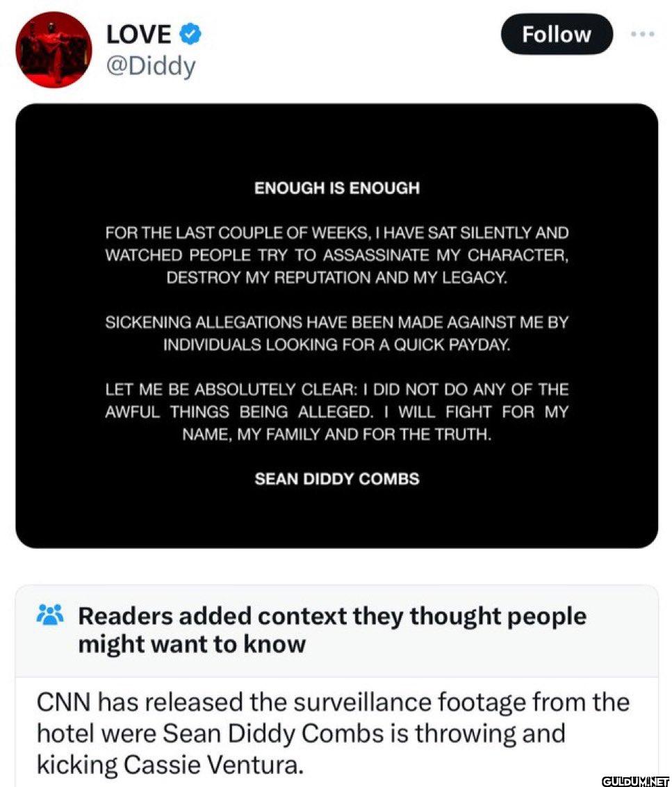The image size is (672, 787).
Task: Select 'Cassie Ventura' in the note
Action: pyautogui.click(x=213, y=764)
